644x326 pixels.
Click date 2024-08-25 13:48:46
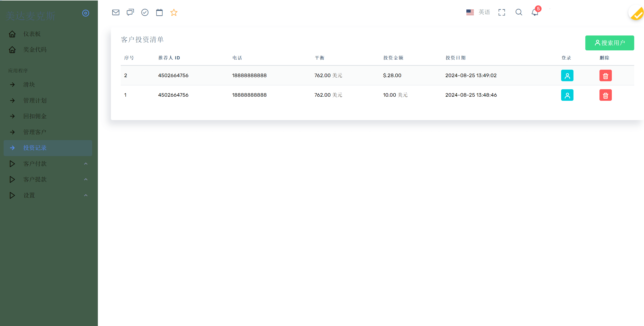[x=471, y=95]
